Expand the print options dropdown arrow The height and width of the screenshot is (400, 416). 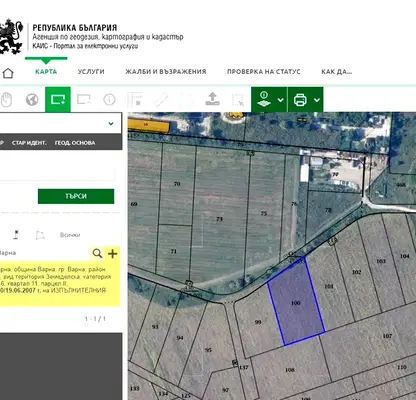coord(317,100)
